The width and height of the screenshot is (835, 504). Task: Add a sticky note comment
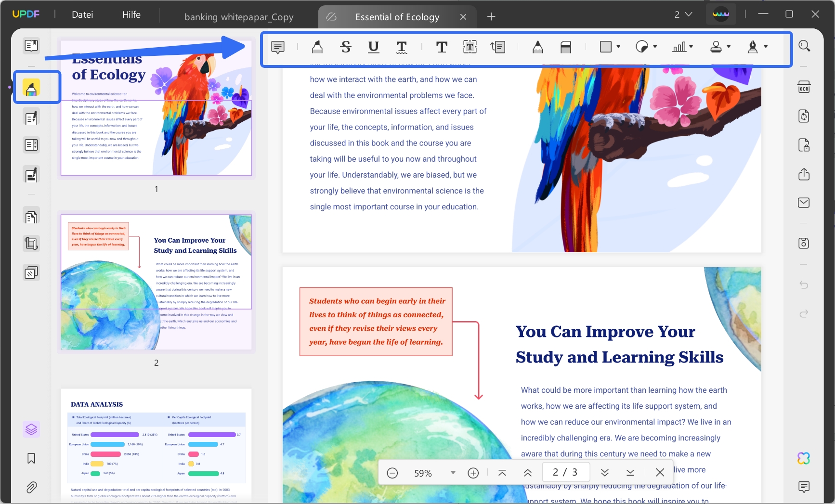tap(278, 47)
